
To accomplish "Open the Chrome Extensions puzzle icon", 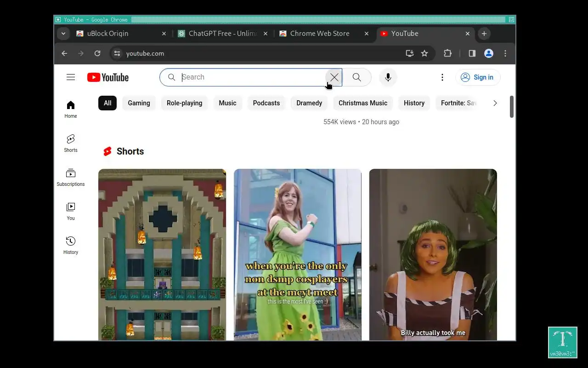I will [447, 53].
